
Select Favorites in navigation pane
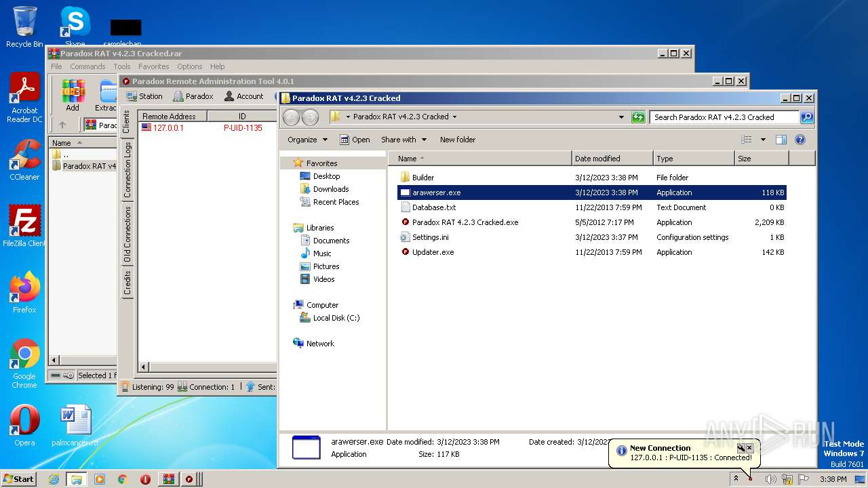coord(321,163)
